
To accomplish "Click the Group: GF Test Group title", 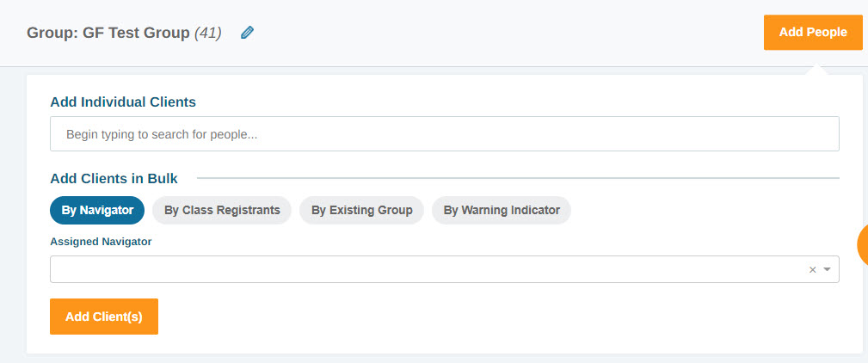I will coord(124,34).
